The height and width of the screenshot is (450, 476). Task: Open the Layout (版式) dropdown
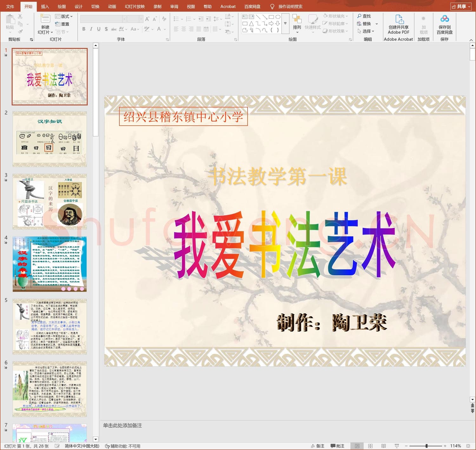coord(64,16)
